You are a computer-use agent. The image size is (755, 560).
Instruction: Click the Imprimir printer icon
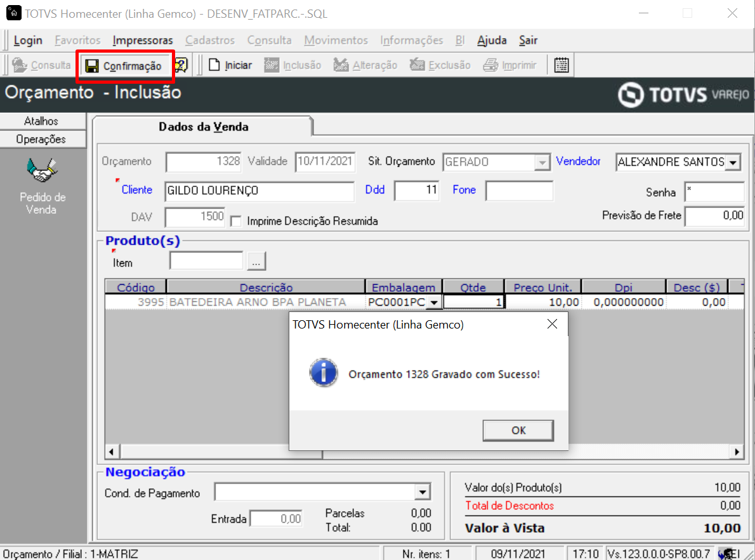tap(490, 65)
